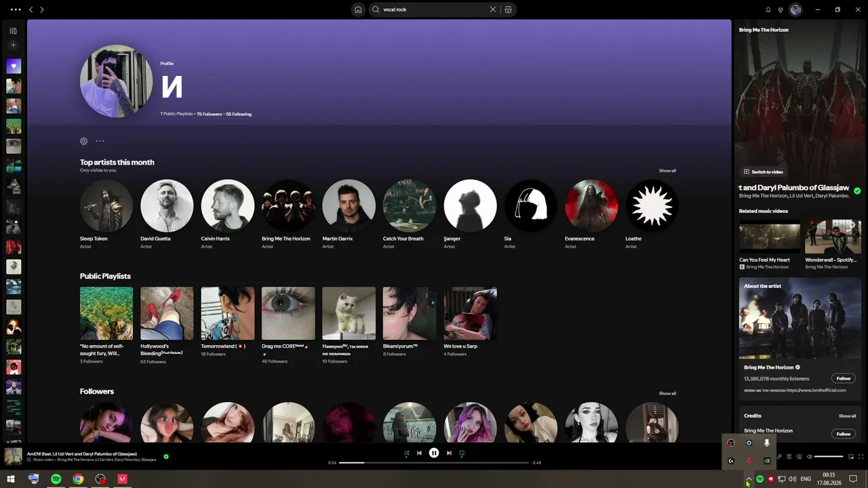Open the system volume tray icon

pyautogui.click(x=792, y=479)
